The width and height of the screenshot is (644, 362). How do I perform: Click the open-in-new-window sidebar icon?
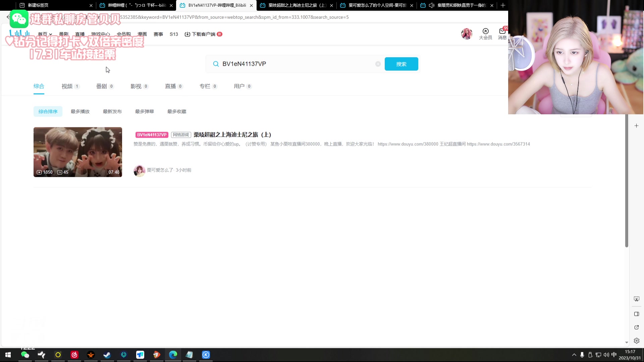pyautogui.click(x=636, y=327)
